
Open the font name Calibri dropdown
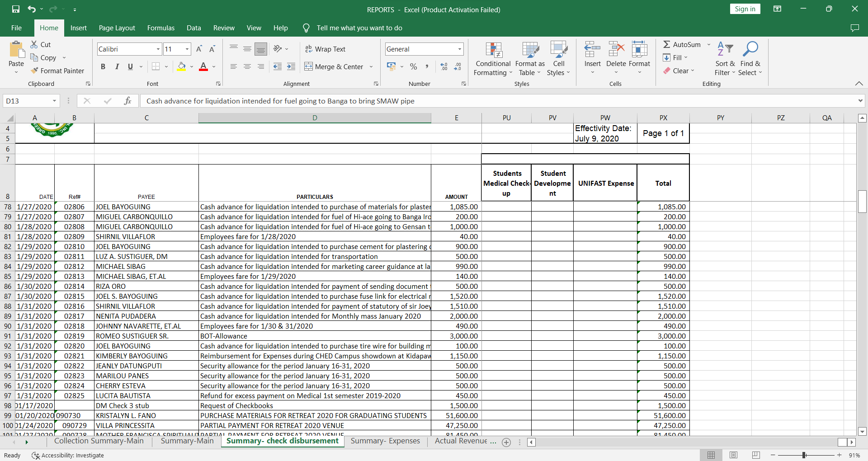click(158, 49)
